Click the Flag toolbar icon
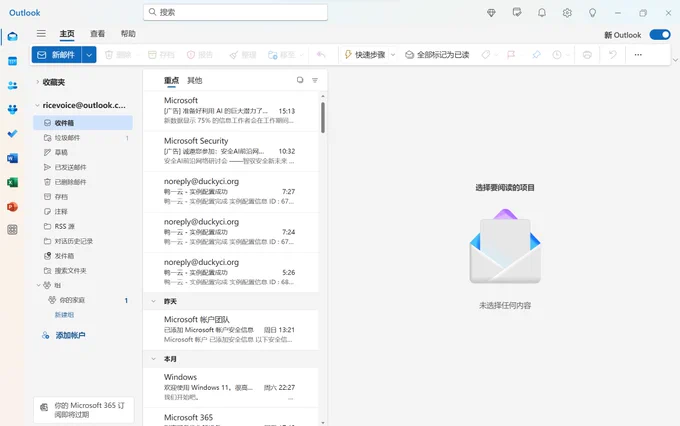Image resolution: width=680 pixels, height=426 pixels. tap(511, 55)
